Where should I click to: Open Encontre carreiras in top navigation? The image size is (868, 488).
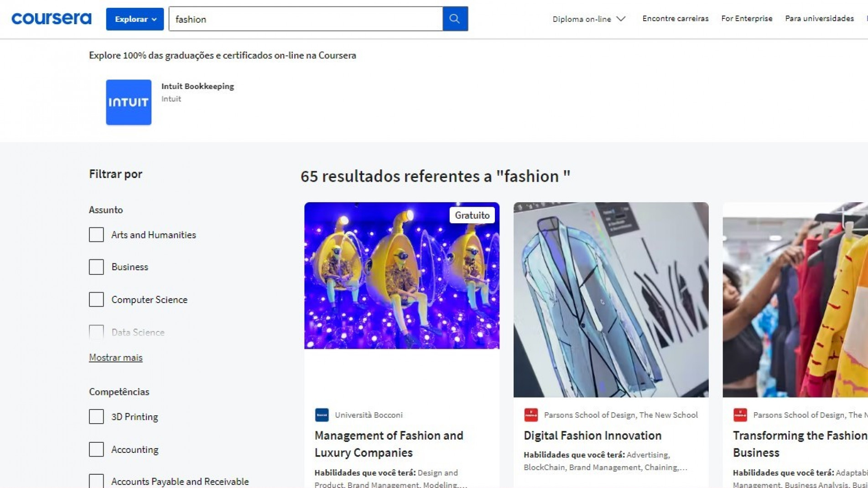pyautogui.click(x=675, y=18)
